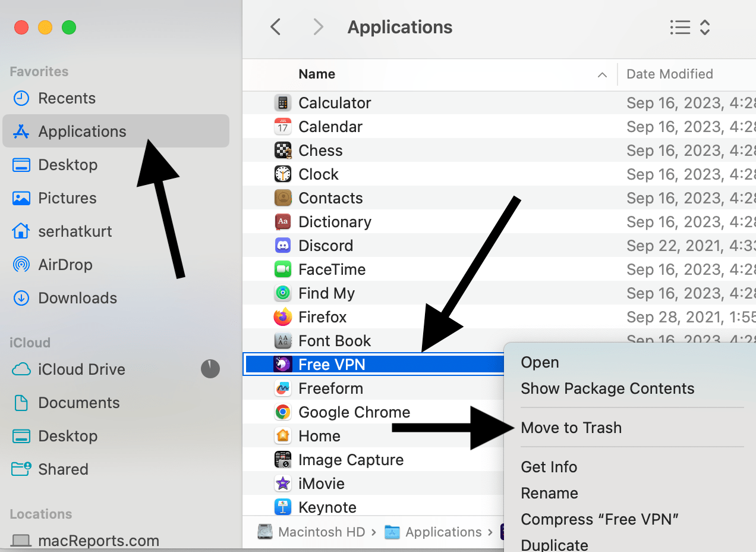Go forward with the right chevron
756x552 pixels.
(x=319, y=27)
